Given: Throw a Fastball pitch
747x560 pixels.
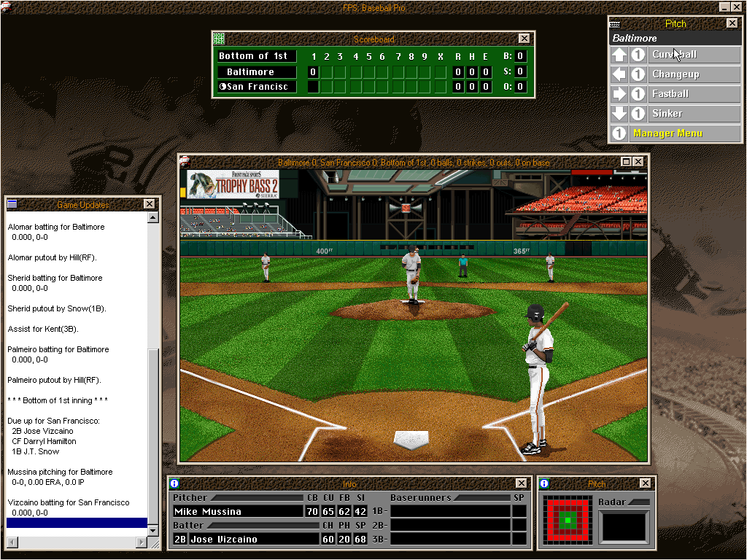Looking at the screenshot, I should (694, 94).
